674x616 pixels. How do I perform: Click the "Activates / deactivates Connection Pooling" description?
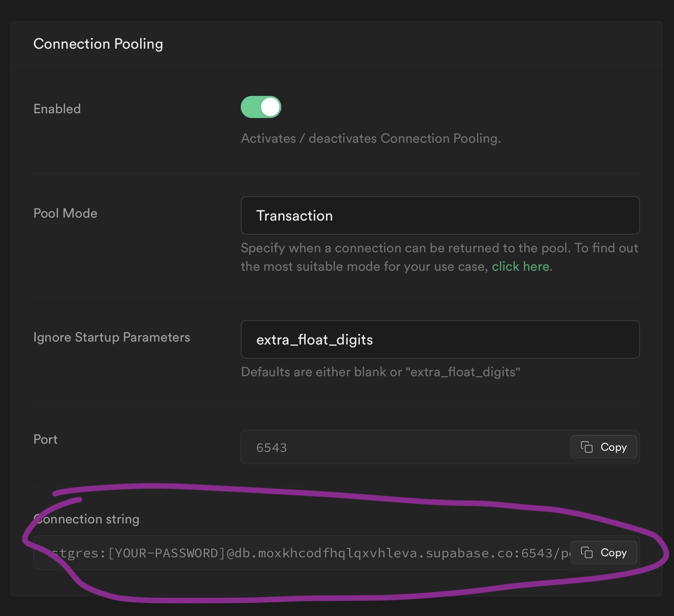371,138
